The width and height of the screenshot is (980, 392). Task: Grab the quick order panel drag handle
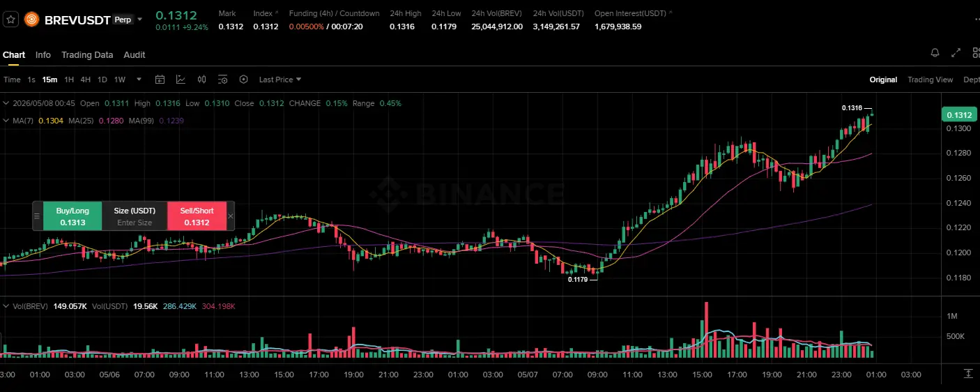[x=37, y=216]
